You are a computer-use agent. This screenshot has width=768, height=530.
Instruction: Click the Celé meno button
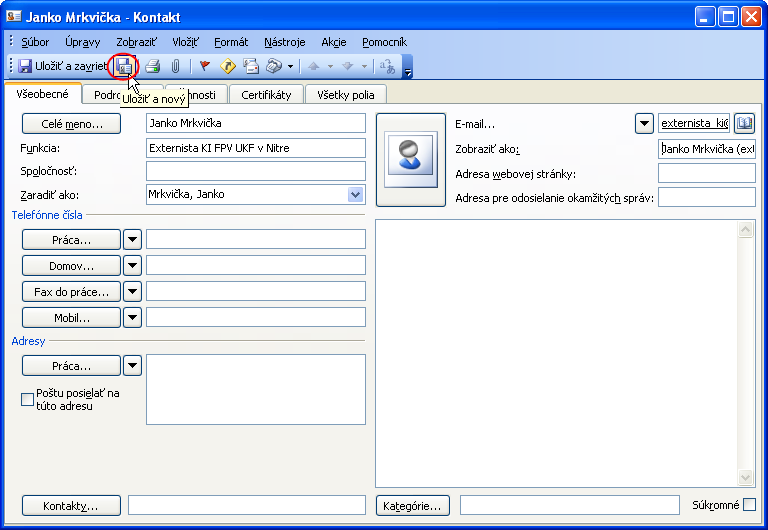[71, 123]
